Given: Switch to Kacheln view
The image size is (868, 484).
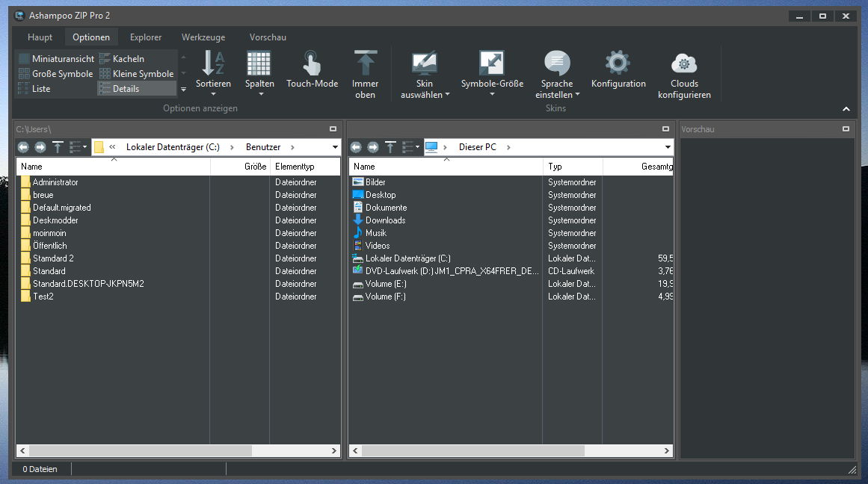Looking at the screenshot, I should [122, 59].
